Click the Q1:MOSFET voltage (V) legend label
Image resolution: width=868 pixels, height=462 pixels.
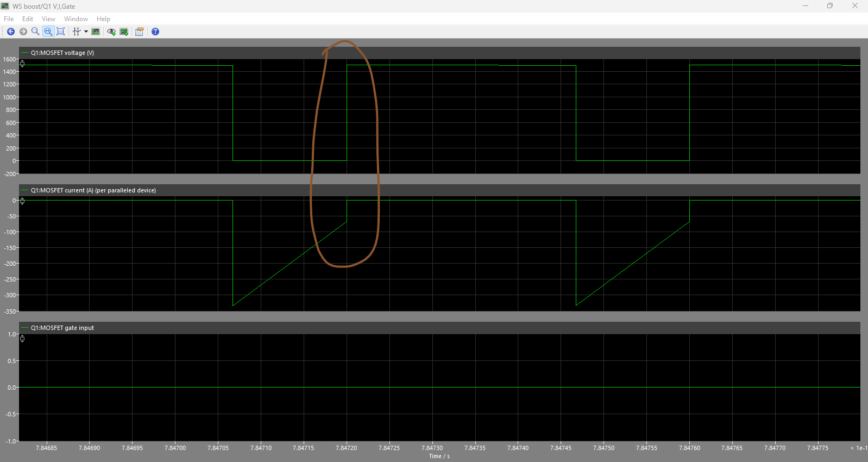pos(62,53)
